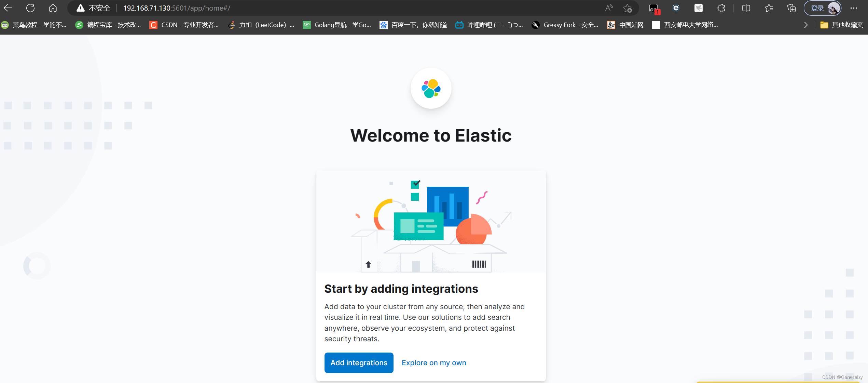Screen dimensions: 868x383
Task: Click the Add integrations button
Action: 359,362
